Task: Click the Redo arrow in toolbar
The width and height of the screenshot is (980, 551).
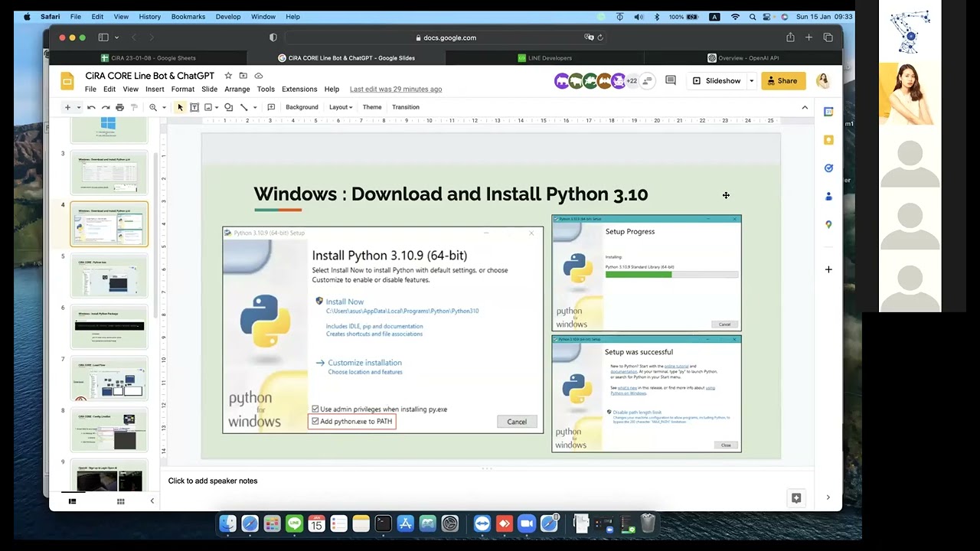Action: 106,107
